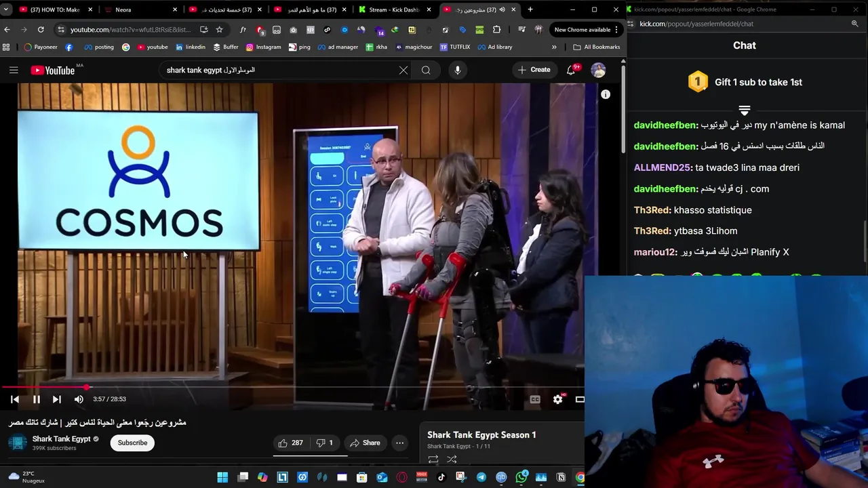Image resolution: width=868 pixels, height=488 pixels.
Task: Open the Instagram bookmark
Action: [263, 47]
